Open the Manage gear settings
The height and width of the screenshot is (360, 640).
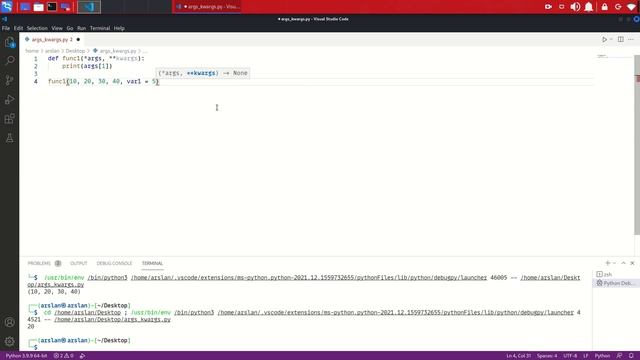[9, 341]
